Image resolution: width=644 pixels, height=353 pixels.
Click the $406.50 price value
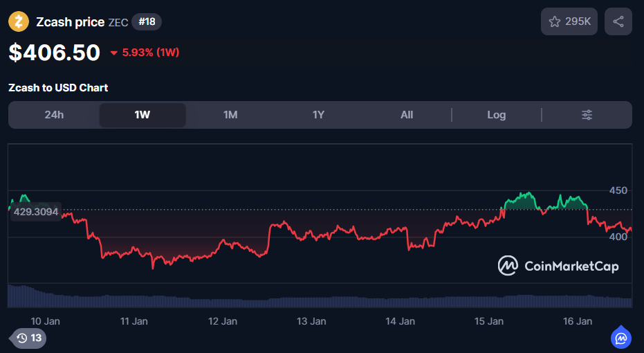point(54,53)
